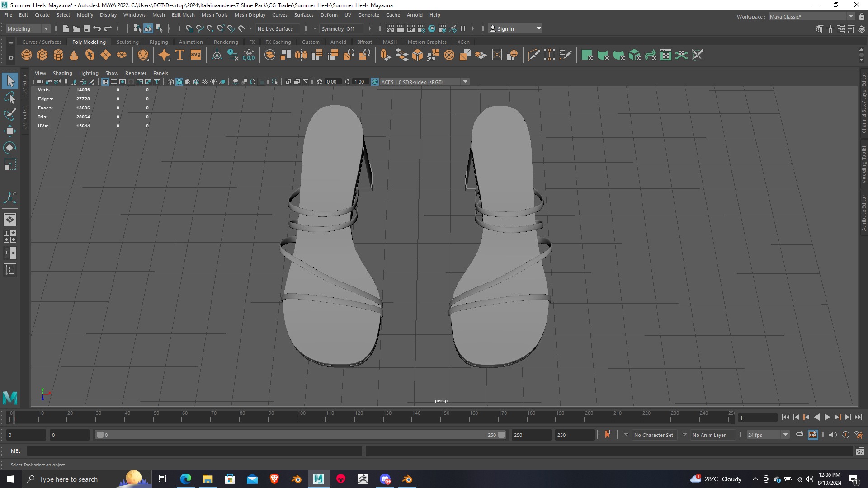Click the range slider bar
The height and width of the screenshot is (488, 868).
pos(301,435)
